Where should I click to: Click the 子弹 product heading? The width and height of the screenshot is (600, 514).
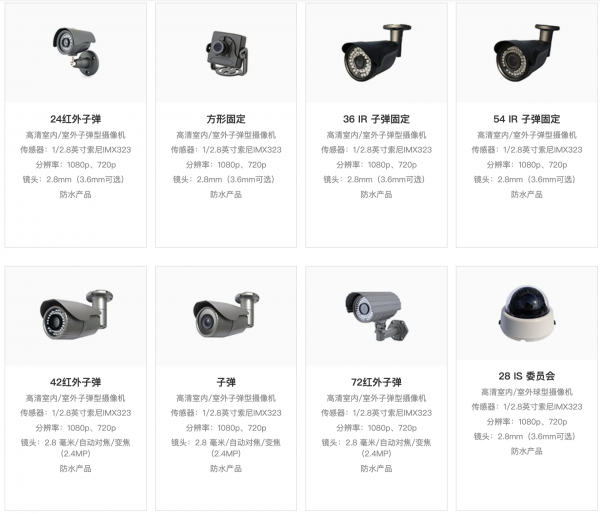click(x=226, y=382)
